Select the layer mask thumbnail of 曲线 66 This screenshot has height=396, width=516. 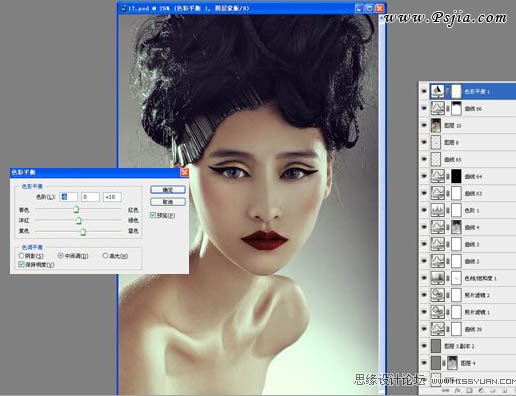point(456,108)
